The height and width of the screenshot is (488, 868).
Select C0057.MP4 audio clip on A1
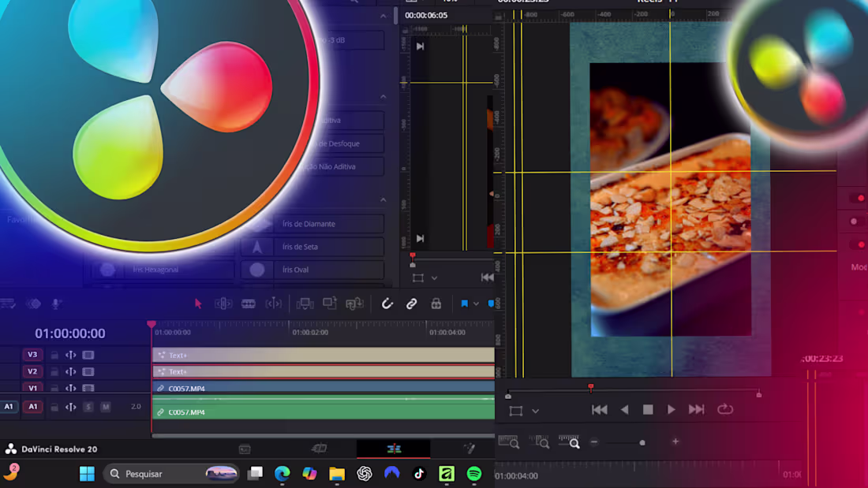coord(324,409)
